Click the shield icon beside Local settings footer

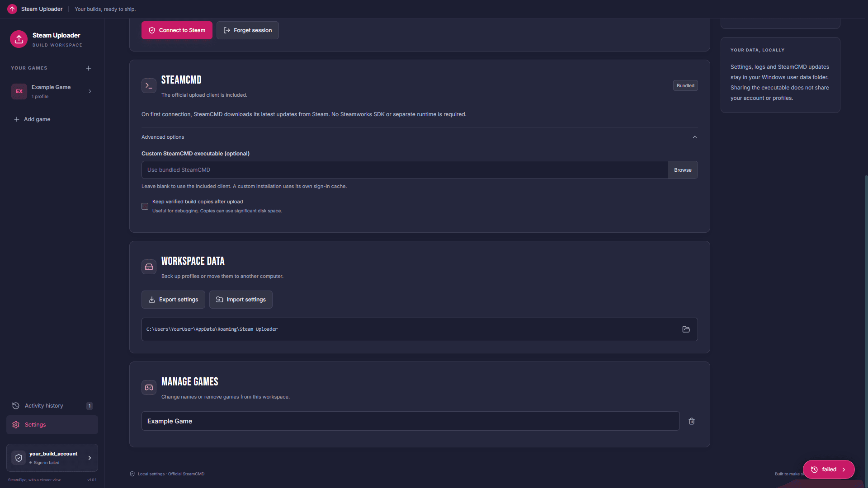pos(132,474)
